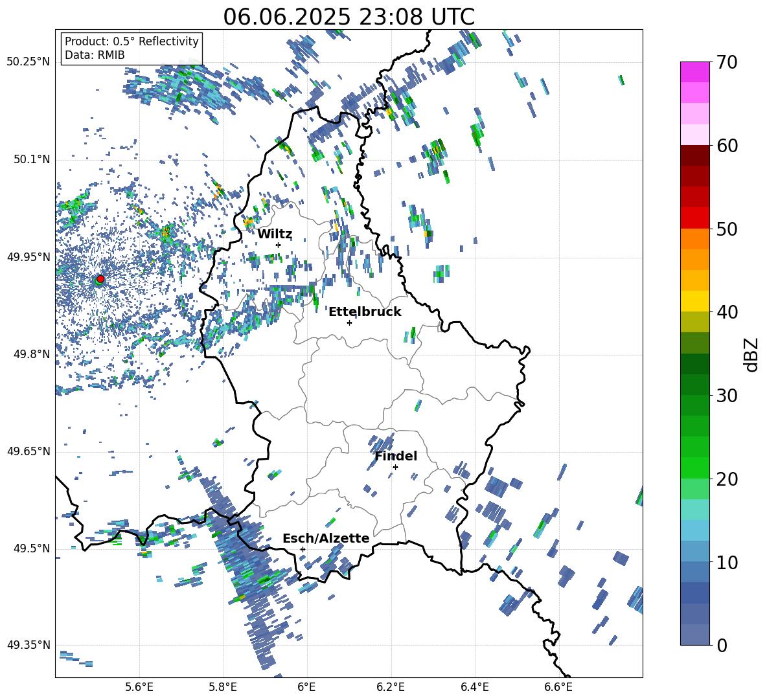Image resolution: width=767 pixels, height=700 pixels.
Task: Click the 49.95°N latitude label
Action: (29, 256)
